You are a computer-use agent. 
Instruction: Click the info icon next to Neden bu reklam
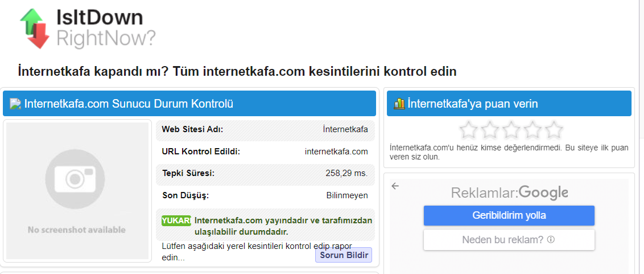pyautogui.click(x=551, y=239)
